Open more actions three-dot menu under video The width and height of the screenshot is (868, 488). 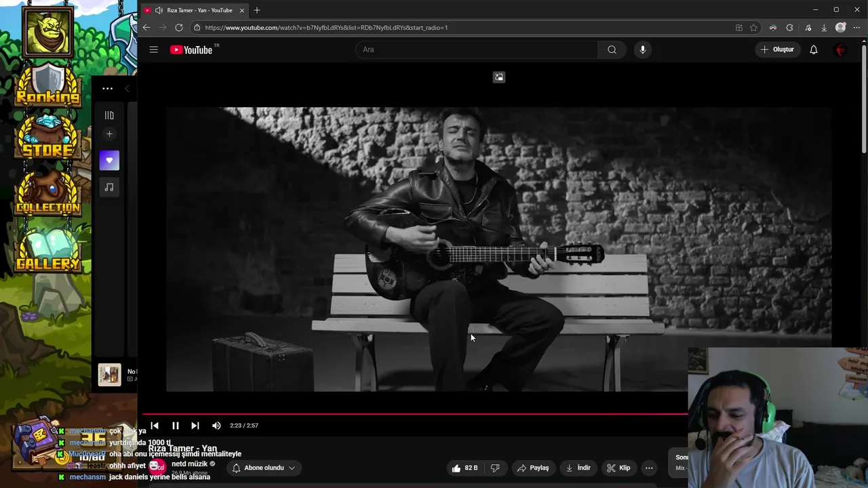pos(649,468)
